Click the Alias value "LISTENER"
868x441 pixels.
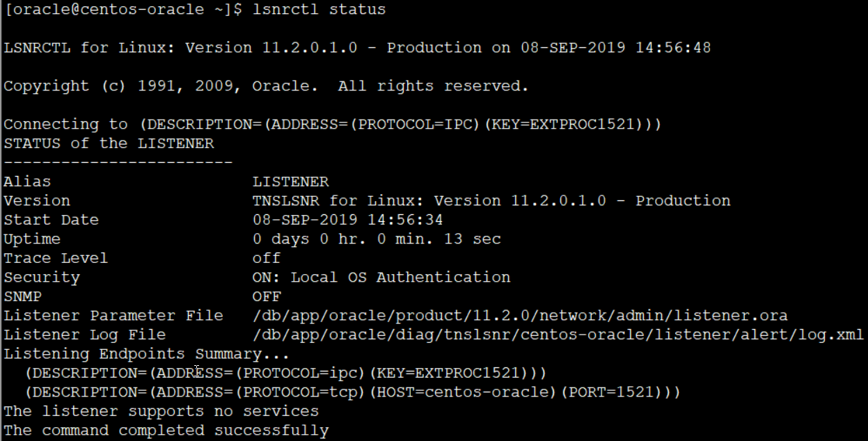coord(290,182)
